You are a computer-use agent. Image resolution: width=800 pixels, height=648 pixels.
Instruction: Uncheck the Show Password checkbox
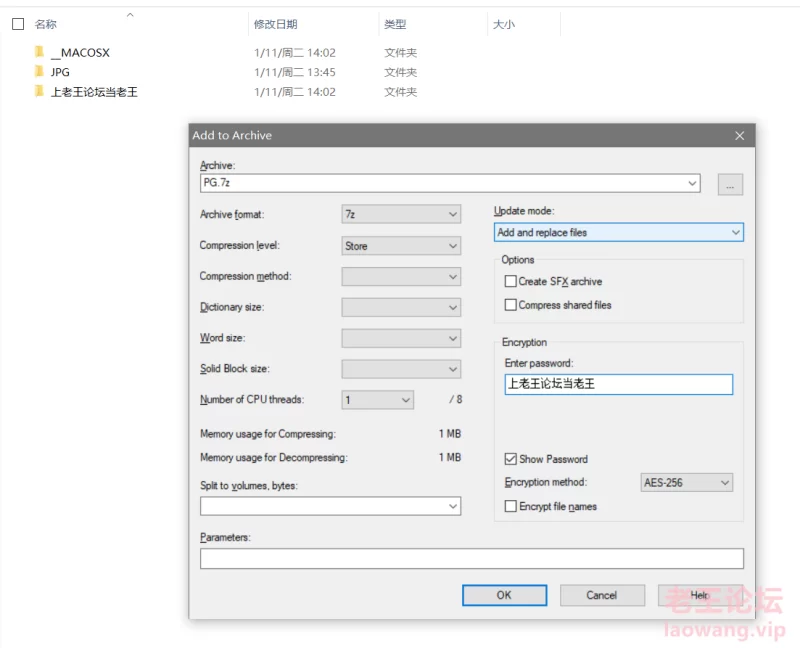pos(511,459)
